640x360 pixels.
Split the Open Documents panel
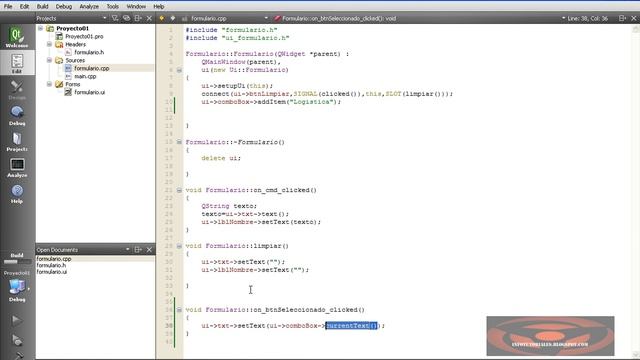138,249
